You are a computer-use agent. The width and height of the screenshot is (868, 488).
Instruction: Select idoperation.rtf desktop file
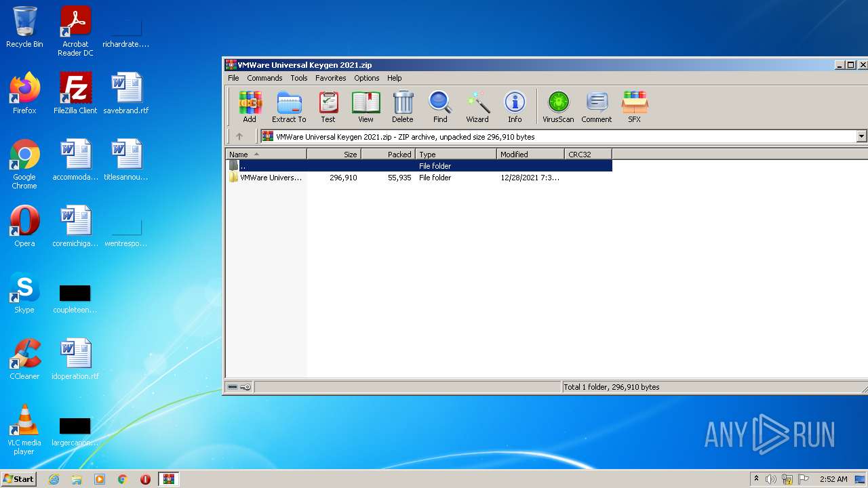click(75, 359)
